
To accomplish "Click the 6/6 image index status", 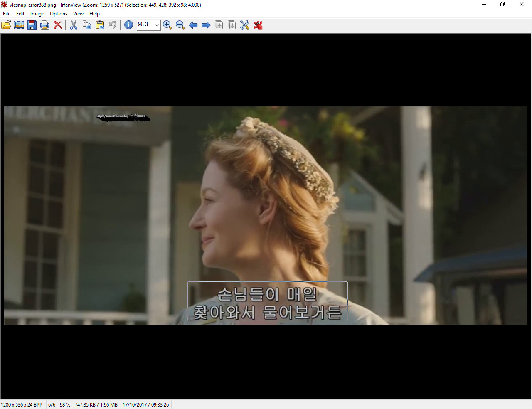I will click(52, 404).
